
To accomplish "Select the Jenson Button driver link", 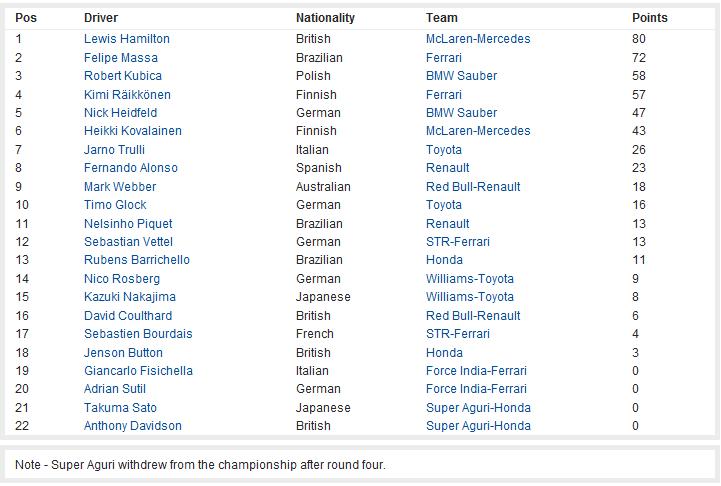I will pos(123,353).
